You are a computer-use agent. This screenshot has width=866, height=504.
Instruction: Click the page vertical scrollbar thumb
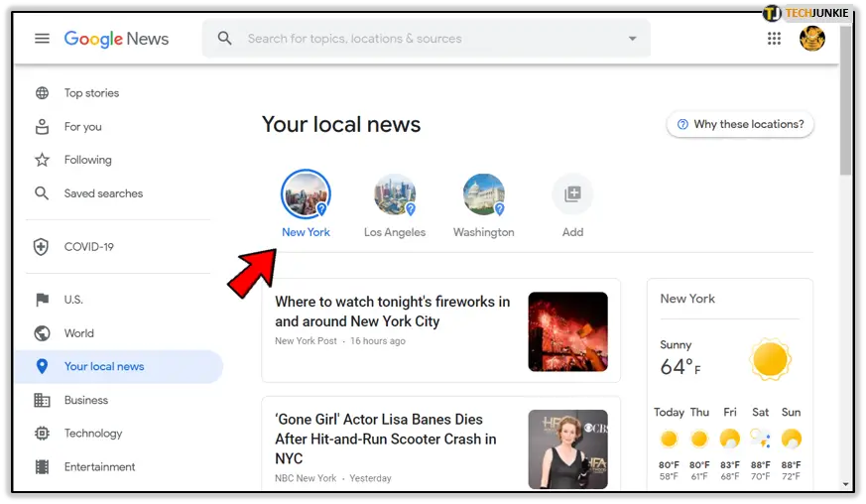tap(845, 99)
